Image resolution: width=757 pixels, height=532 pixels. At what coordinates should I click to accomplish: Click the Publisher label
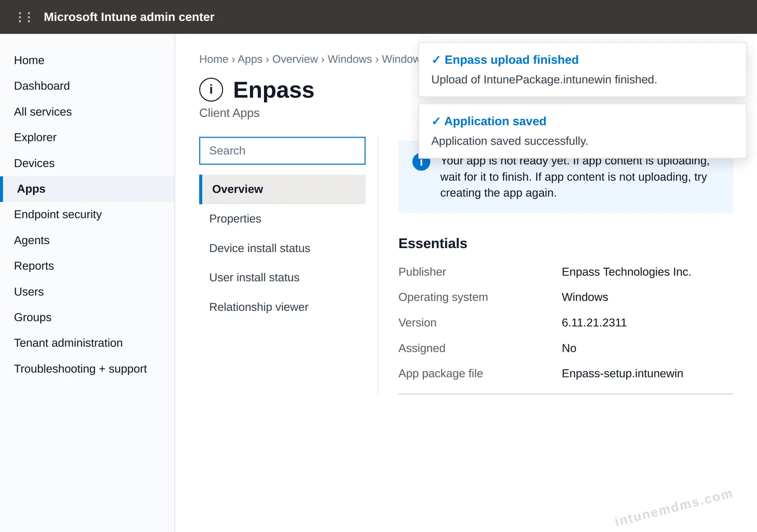(422, 272)
